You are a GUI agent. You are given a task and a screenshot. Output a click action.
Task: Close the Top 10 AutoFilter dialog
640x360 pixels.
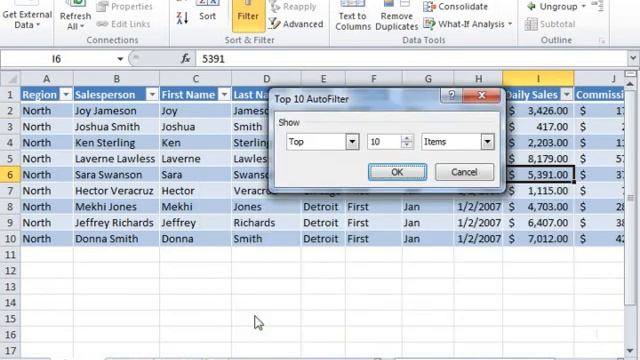pyautogui.click(x=482, y=95)
